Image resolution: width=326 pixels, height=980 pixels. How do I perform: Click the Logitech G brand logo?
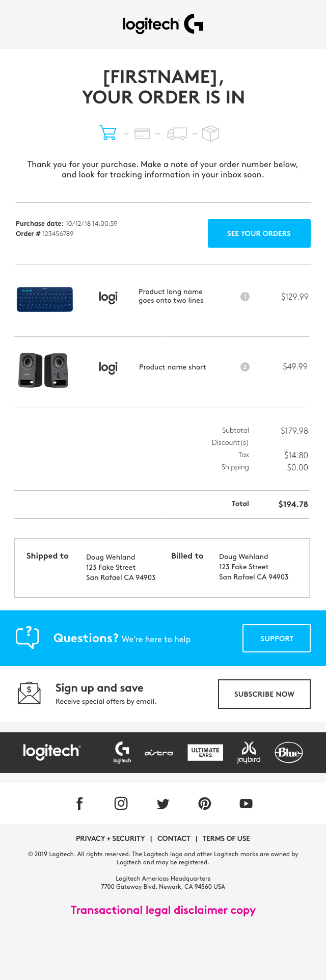click(122, 752)
